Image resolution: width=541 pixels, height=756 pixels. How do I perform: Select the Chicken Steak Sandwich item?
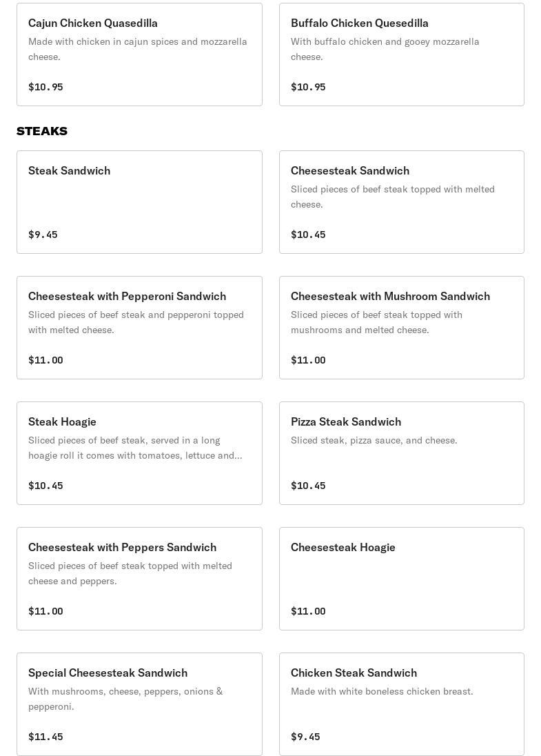[x=401, y=704]
